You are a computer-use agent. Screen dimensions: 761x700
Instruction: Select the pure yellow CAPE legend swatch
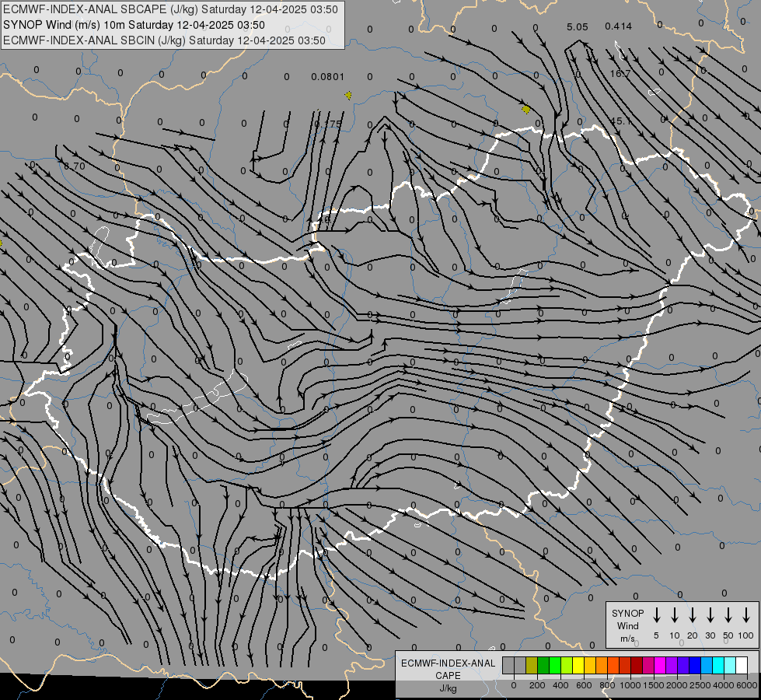[578, 665]
